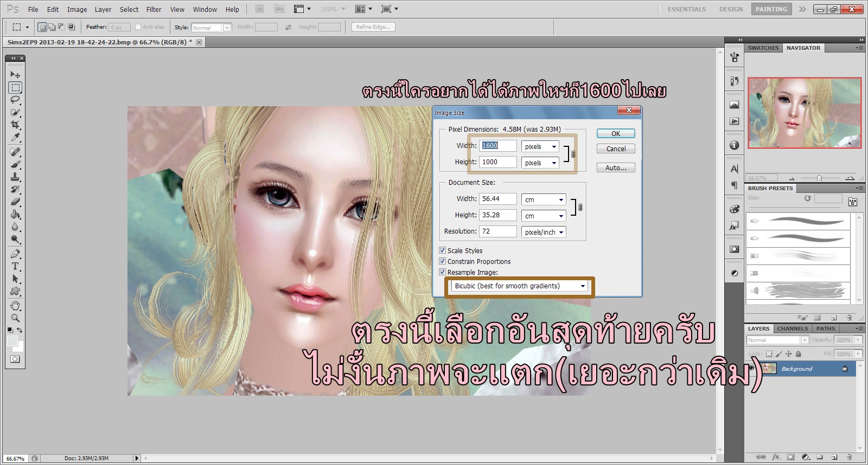Select the Brush tool
Viewport: 868px width, 465px height.
point(15,165)
